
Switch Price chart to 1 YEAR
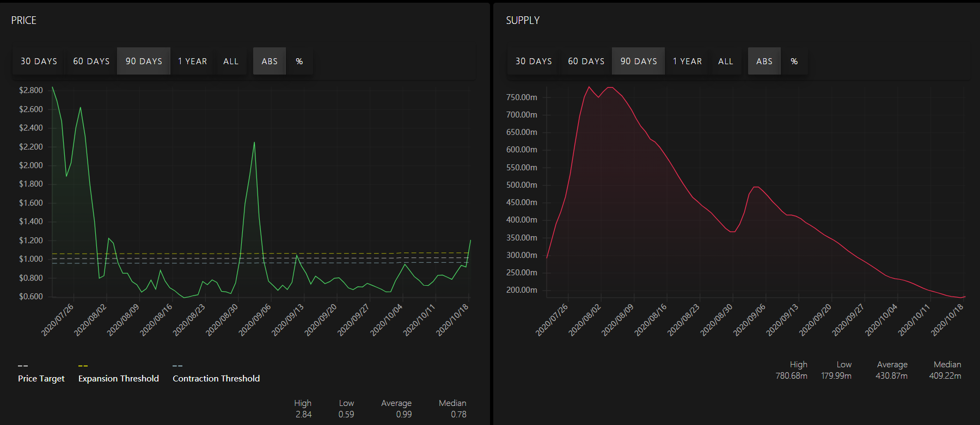click(193, 61)
